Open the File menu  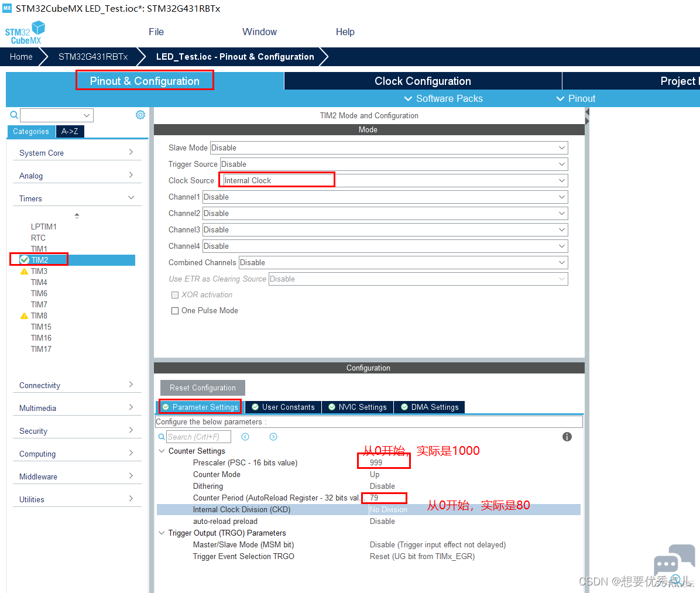(x=156, y=32)
